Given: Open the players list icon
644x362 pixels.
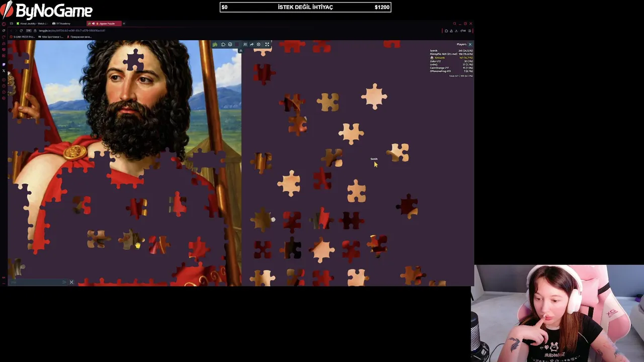Looking at the screenshot, I should pos(245,44).
